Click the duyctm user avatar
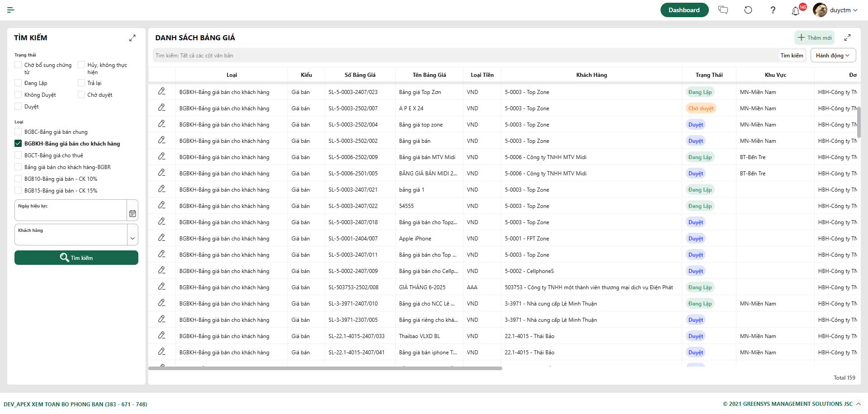 (820, 10)
